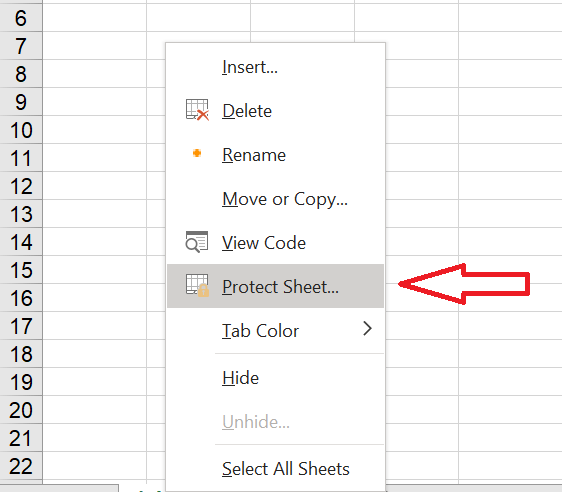Choose the Protect Sheet... menu entry
The width and height of the screenshot is (562, 492).
tap(275, 286)
